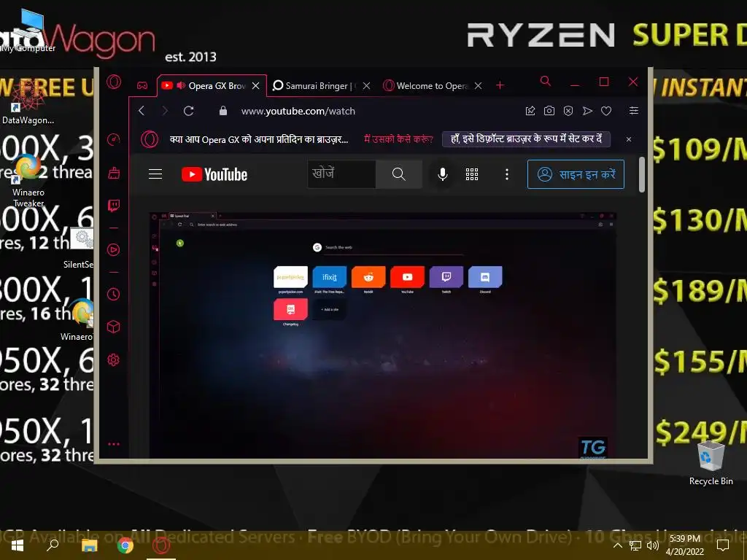Open GX Corner gamepad icon

pyautogui.click(x=142, y=86)
